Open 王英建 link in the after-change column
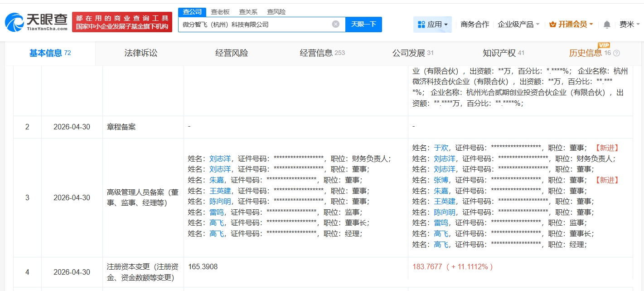 point(445,201)
